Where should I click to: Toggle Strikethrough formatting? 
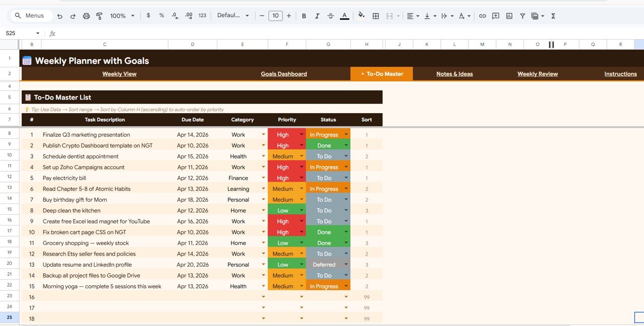(331, 16)
